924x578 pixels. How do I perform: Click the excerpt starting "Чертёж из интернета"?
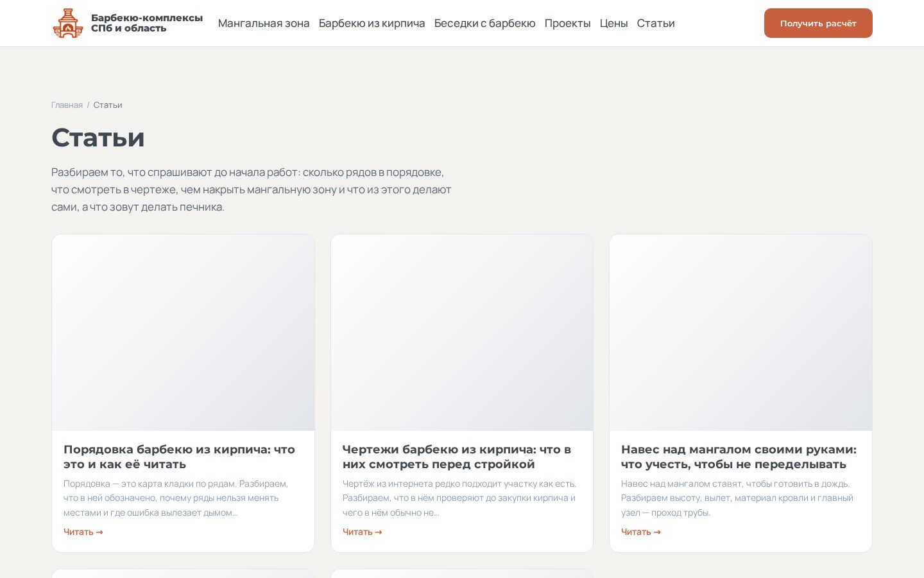[x=459, y=498]
